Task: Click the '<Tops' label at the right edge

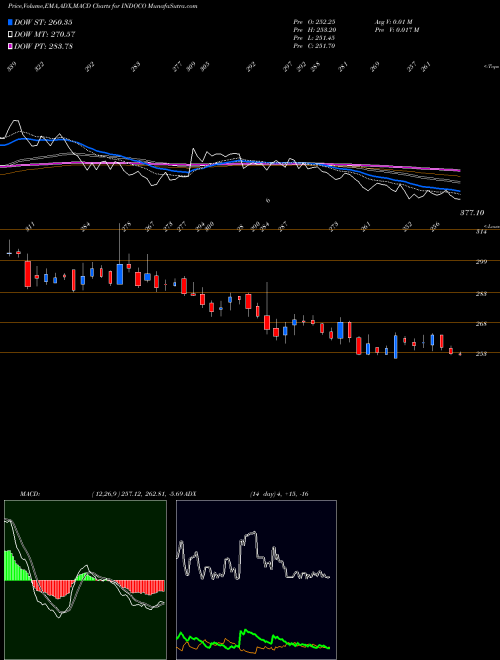Action: [491, 67]
